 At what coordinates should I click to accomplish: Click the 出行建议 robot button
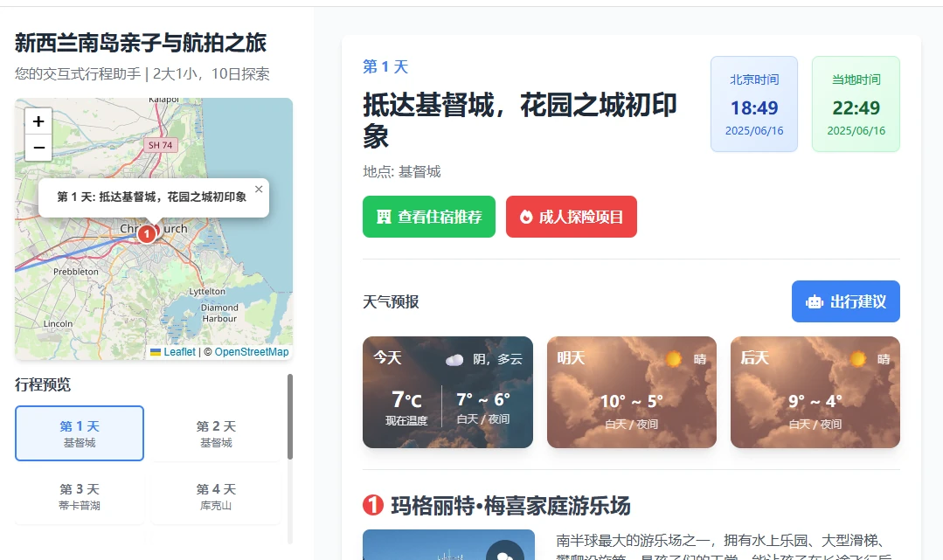[x=845, y=301]
